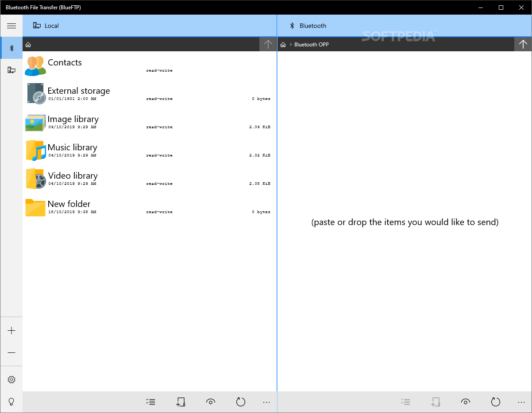Viewport: 532px width, 413px height.
Task: Select the Local computer sidebar icon
Action: click(x=12, y=70)
